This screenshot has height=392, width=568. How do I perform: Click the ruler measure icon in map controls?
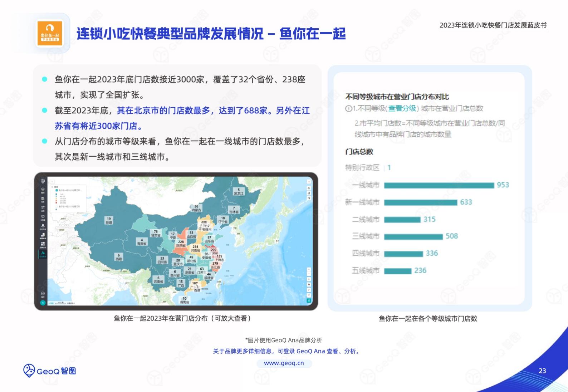coord(309,290)
